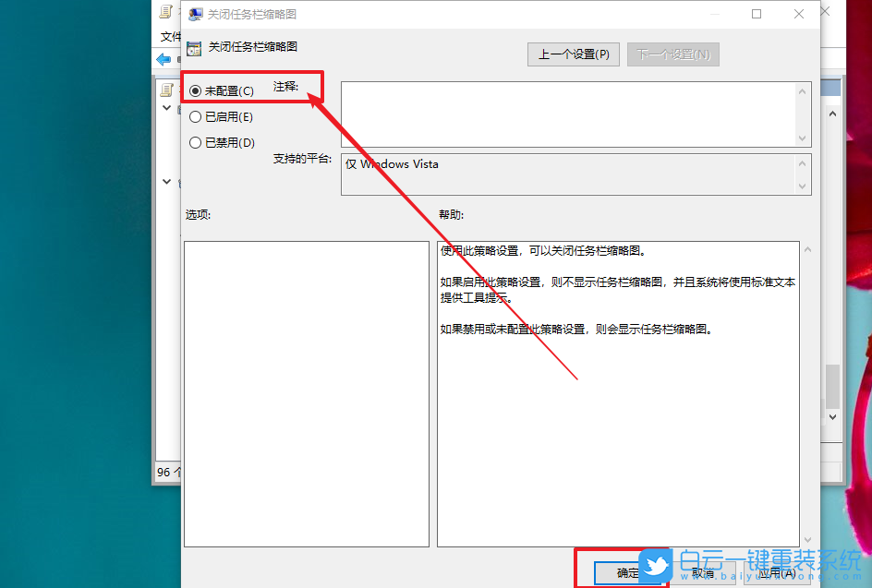Click the blue back navigation arrow
The width and height of the screenshot is (872, 588).
[x=165, y=59]
